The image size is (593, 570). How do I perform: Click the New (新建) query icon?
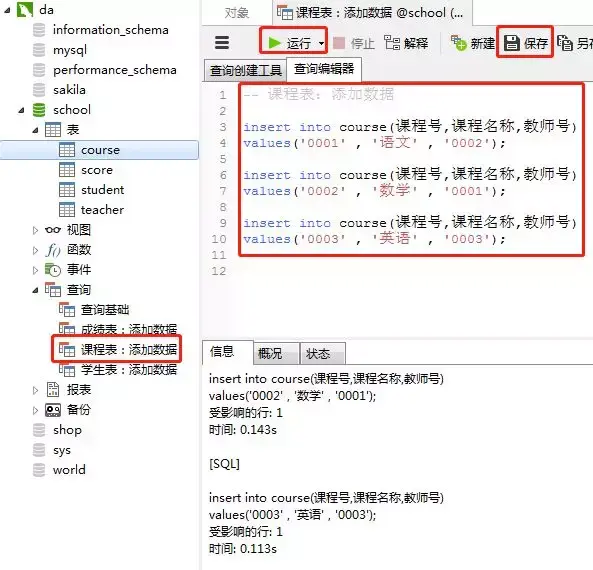click(x=458, y=43)
